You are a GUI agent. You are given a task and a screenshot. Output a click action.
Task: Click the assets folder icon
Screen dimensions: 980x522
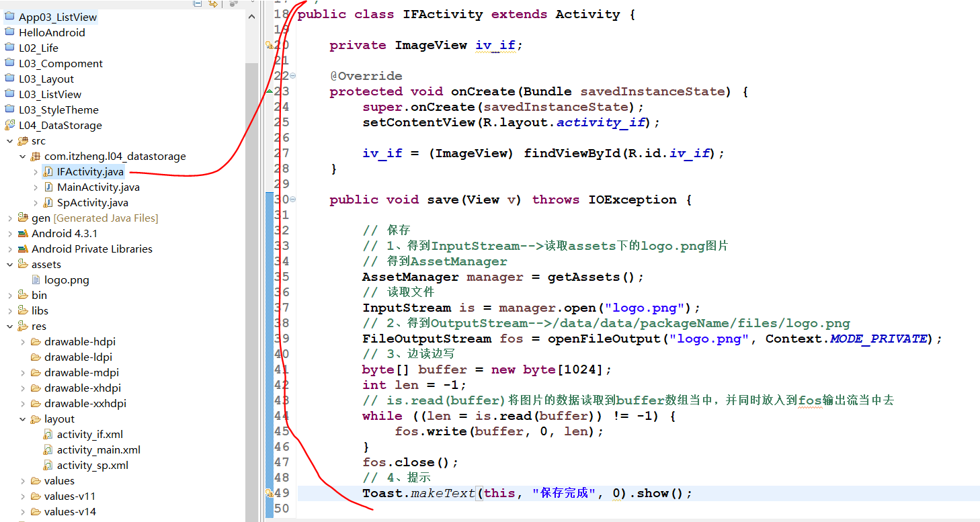(23, 264)
